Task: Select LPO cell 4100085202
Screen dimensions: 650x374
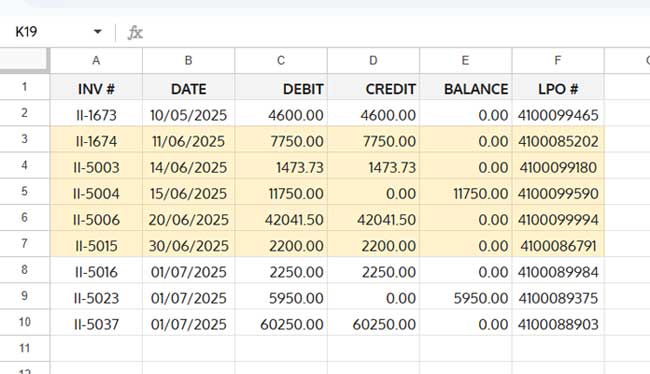Action: pyautogui.click(x=558, y=140)
